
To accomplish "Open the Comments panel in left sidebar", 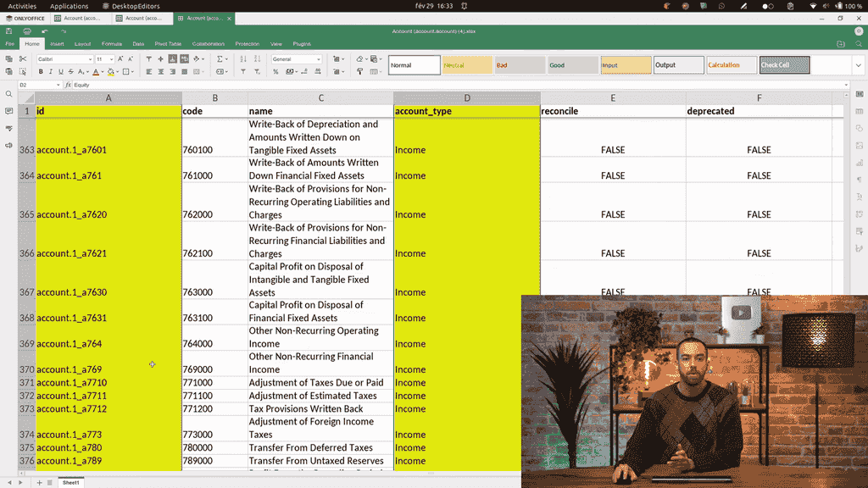I will [x=8, y=111].
